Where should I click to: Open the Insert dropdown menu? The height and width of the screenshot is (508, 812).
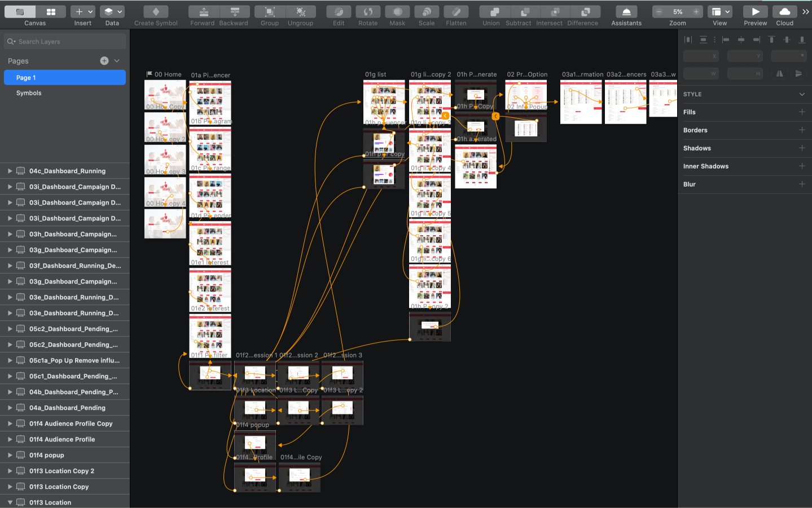coord(83,12)
